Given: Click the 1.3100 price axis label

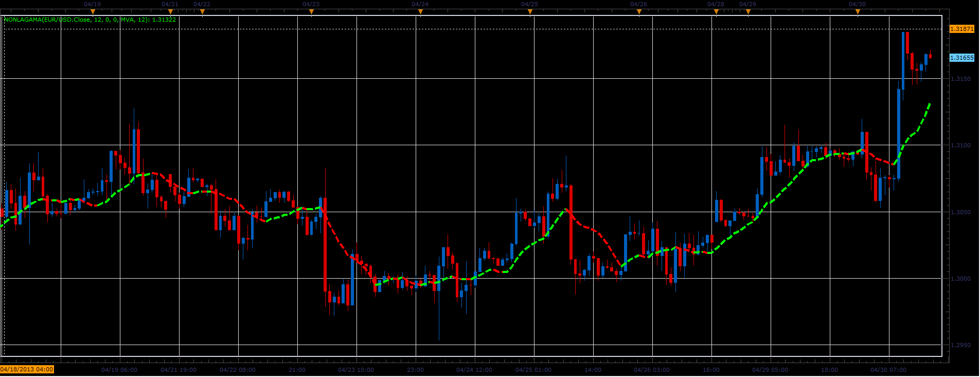Looking at the screenshot, I should click(x=960, y=145).
